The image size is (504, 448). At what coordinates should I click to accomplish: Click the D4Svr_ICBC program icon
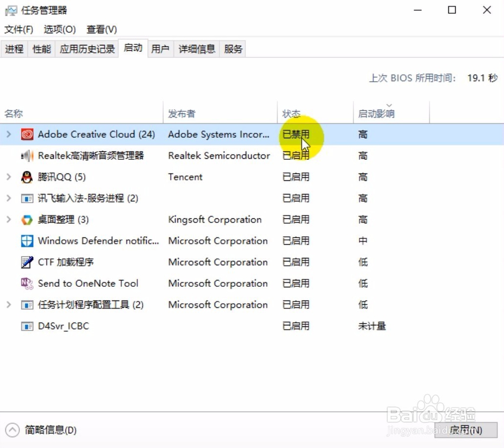27,327
